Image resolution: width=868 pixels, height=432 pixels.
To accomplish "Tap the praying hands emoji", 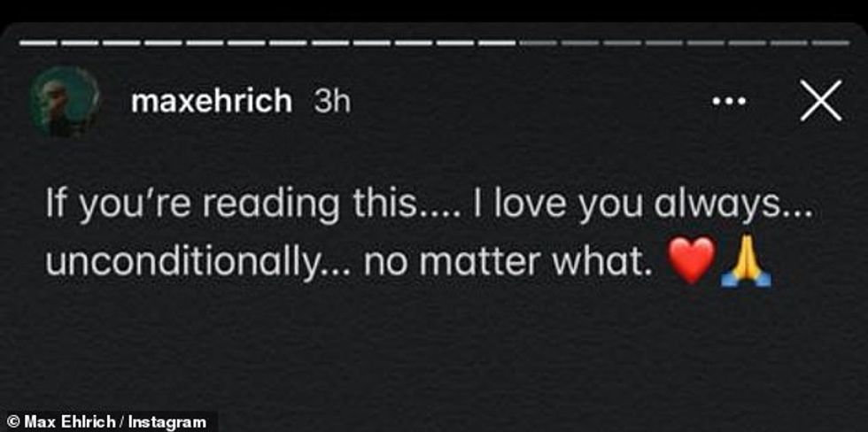I will [745, 264].
